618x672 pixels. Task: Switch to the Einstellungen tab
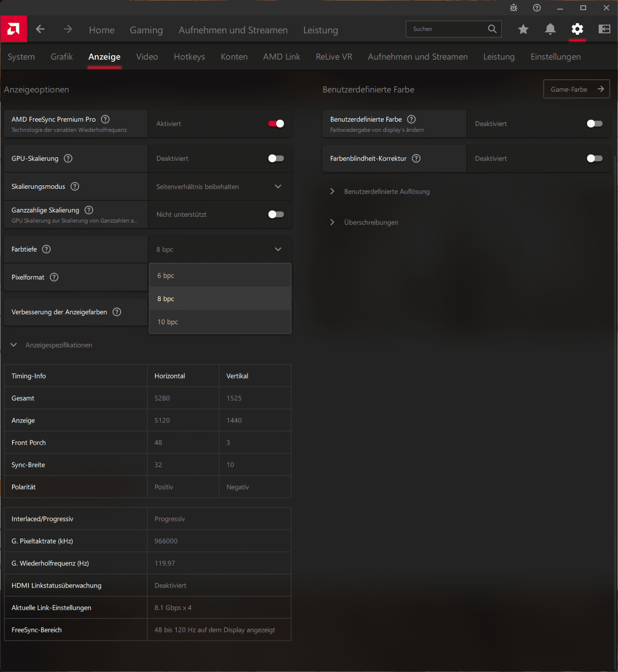[x=556, y=56]
